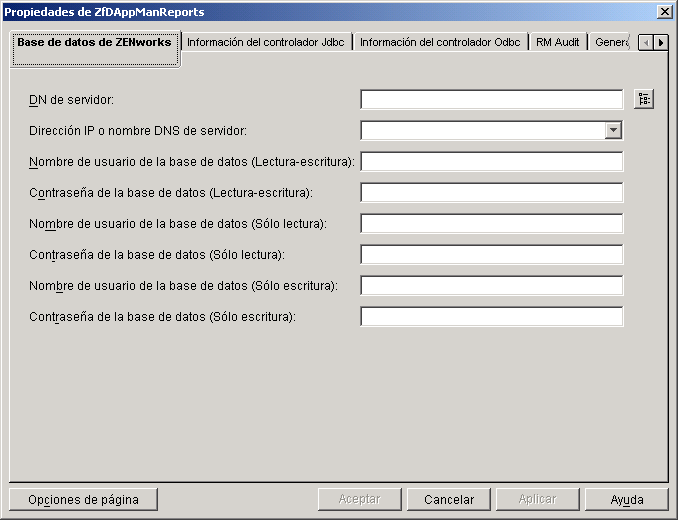
Task: Focus the write-only database username field
Action: [x=492, y=285]
